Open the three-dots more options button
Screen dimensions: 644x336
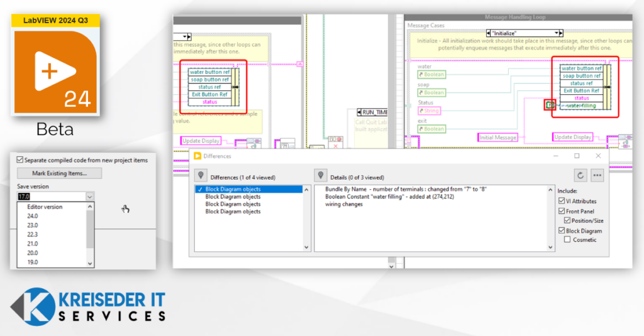(597, 176)
